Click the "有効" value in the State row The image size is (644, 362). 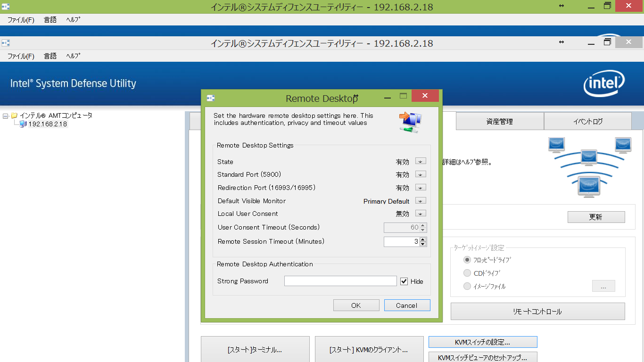[402, 162]
